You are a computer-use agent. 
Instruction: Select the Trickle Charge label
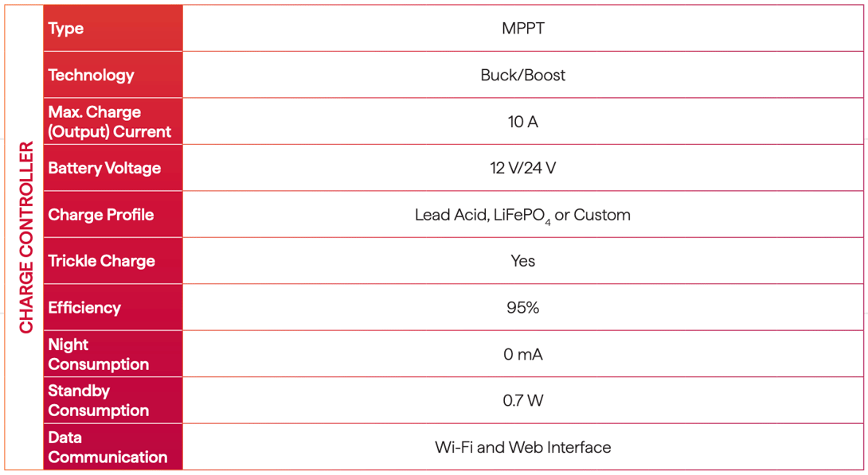102,261
